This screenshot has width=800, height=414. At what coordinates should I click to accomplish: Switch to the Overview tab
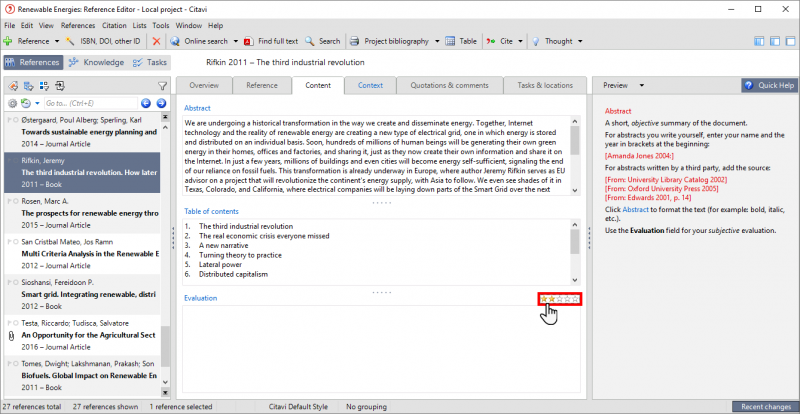click(204, 85)
